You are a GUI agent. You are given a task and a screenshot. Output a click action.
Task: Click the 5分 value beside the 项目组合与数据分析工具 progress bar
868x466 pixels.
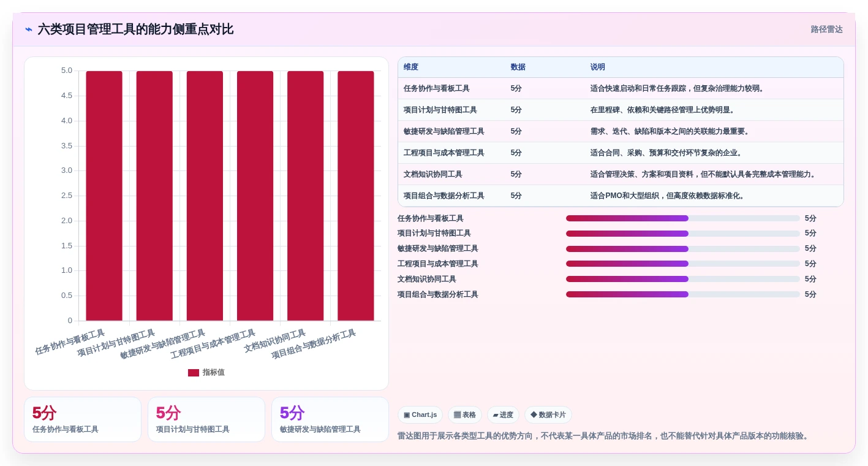810,294
